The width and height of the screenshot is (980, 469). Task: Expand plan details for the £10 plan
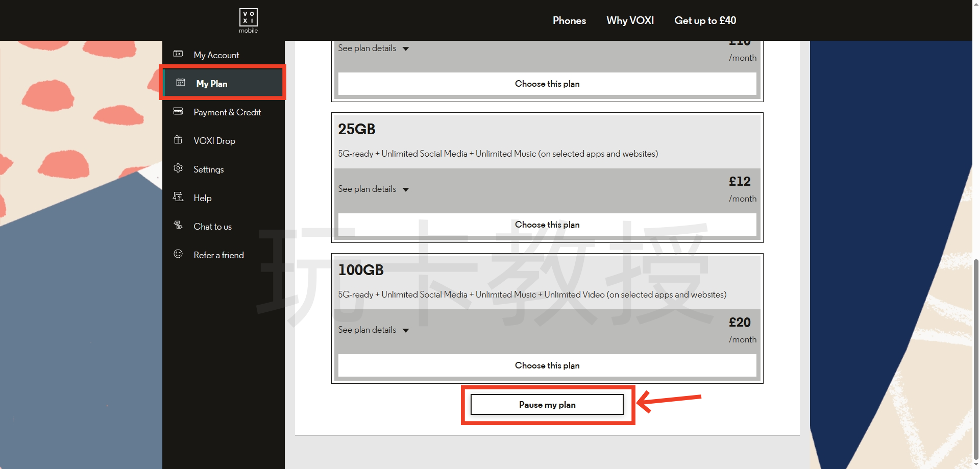(373, 48)
